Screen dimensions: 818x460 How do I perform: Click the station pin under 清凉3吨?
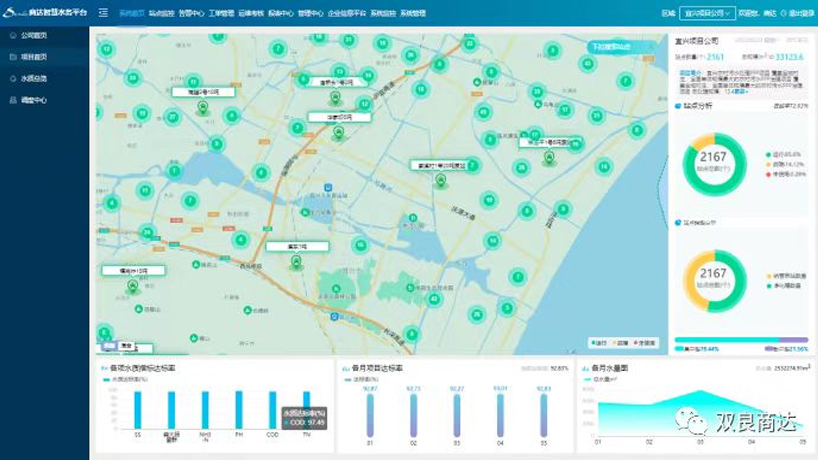[x=295, y=261]
